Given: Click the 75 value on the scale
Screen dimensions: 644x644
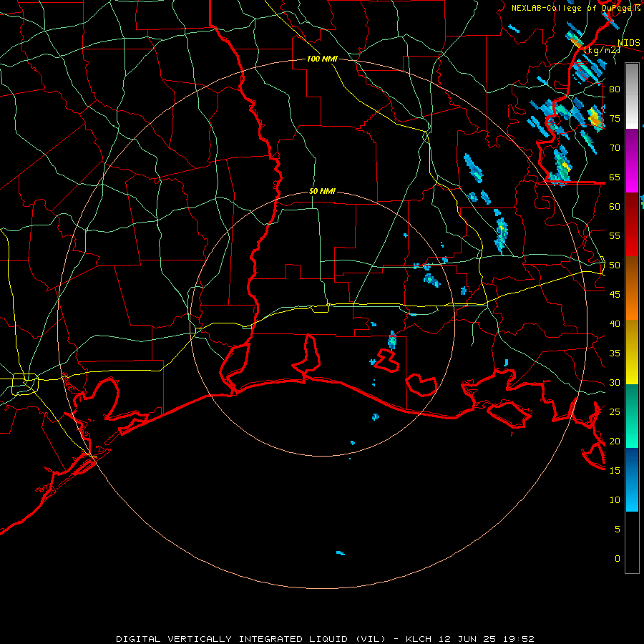Looking at the screenshot, I should click(615, 118).
